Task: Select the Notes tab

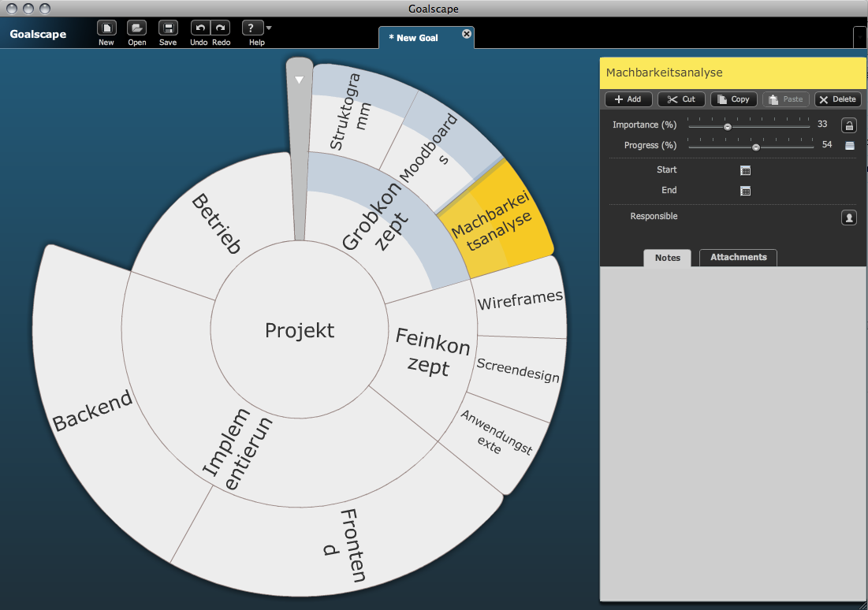Action: (667, 258)
